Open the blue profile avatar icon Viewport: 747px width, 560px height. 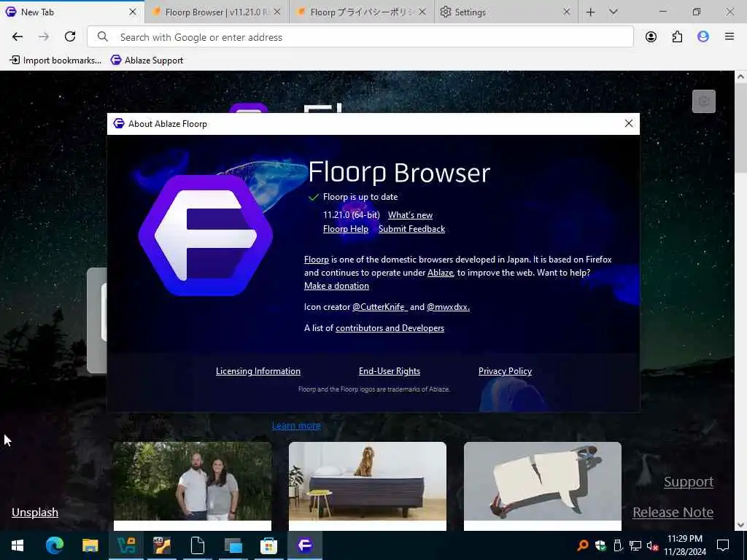703,36
